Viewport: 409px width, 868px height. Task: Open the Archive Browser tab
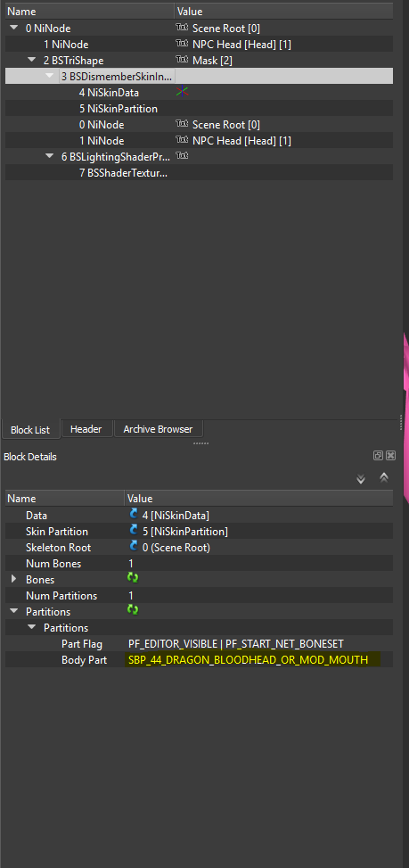click(x=158, y=429)
